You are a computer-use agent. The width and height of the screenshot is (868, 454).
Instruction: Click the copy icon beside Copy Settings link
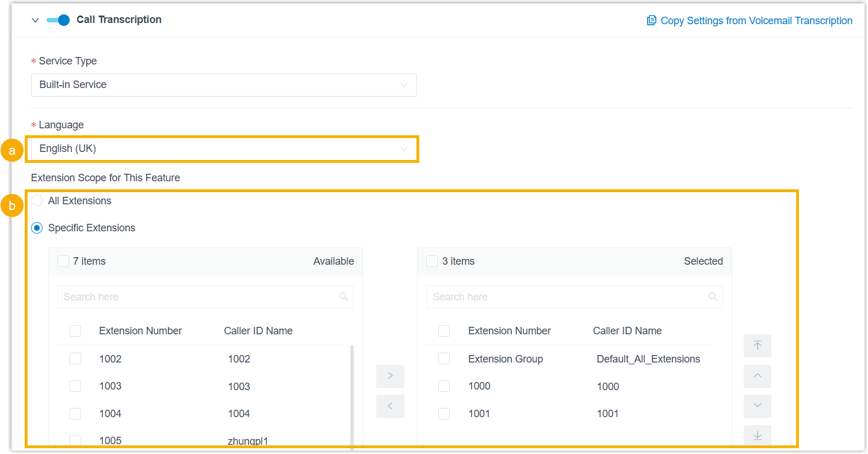(652, 21)
